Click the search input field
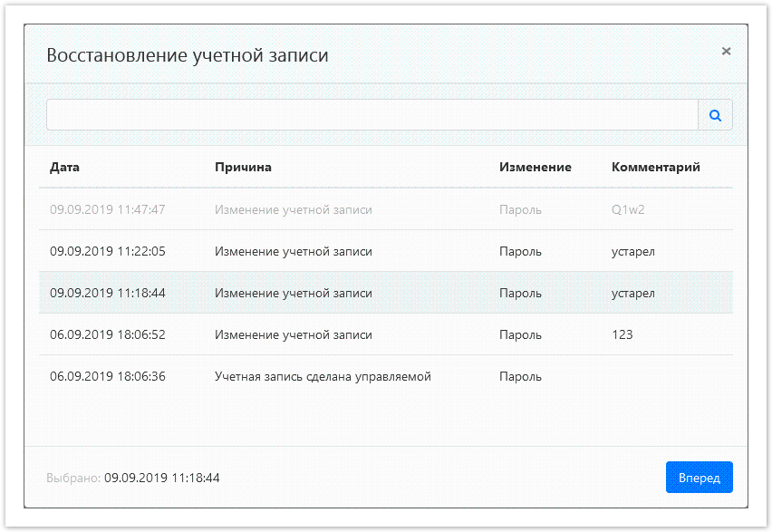 pos(372,115)
